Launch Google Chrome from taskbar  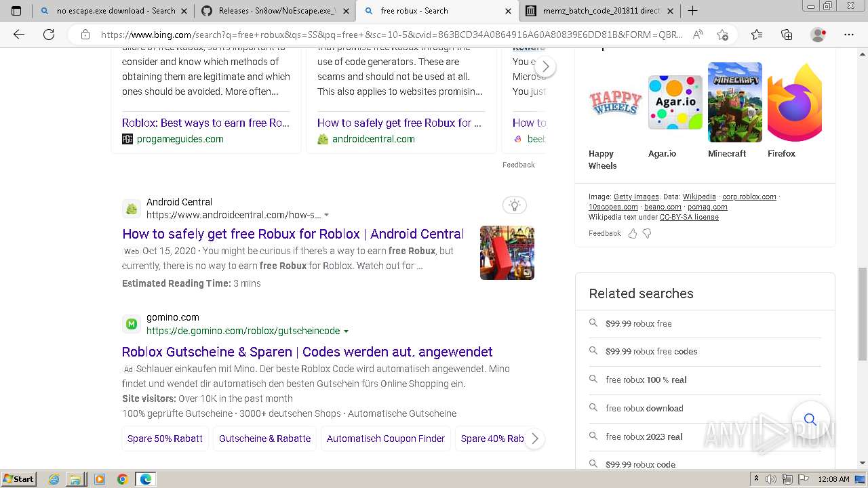(122, 479)
